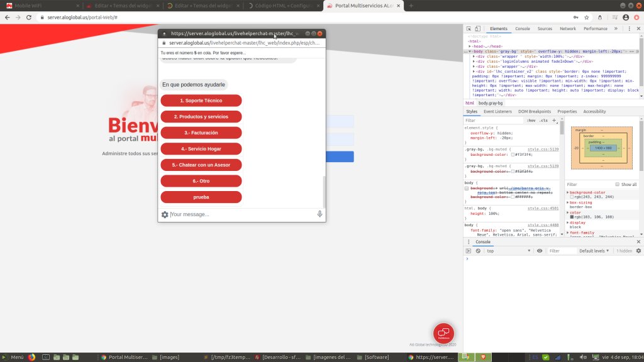Go back in browser history
Screen dimensions: 644x362
pyautogui.click(x=8, y=17)
